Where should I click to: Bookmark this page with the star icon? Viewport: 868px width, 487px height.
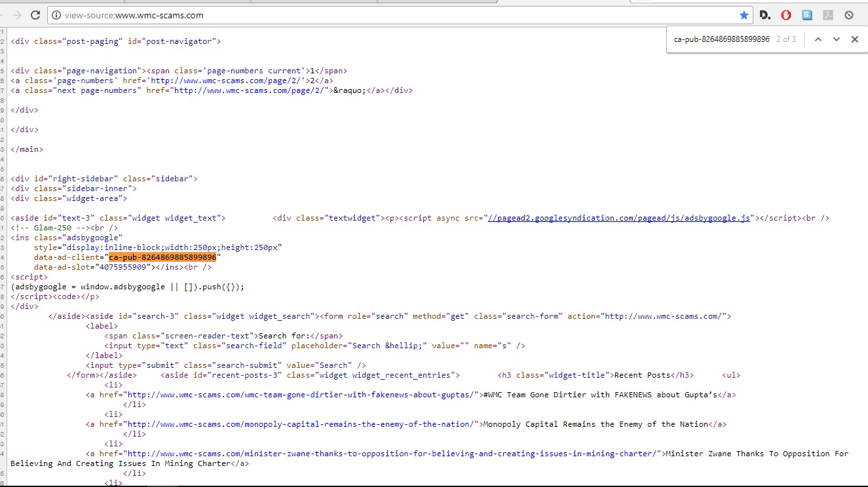(744, 15)
